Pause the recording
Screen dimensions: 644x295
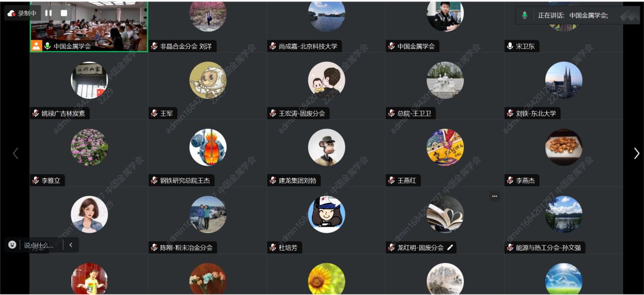(x=48, y=13)
